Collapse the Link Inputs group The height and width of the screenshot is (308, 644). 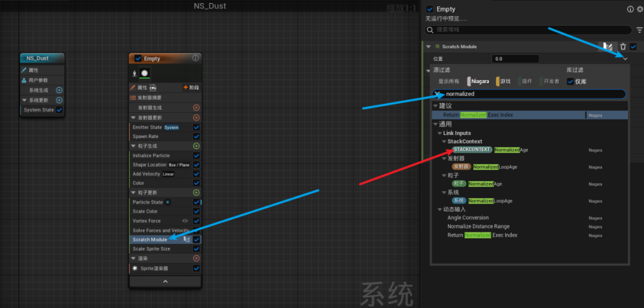pyautogui.click(x=439, y=133)
